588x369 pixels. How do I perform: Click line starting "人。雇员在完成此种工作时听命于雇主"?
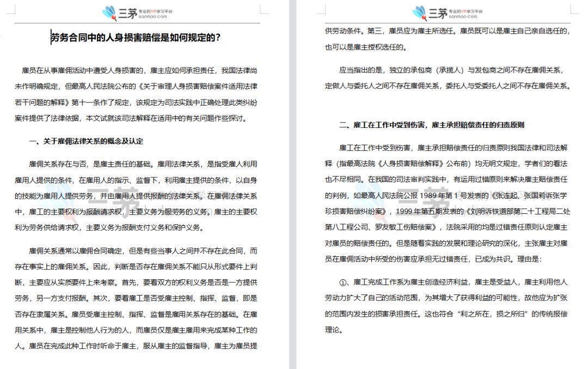(136, 346)
